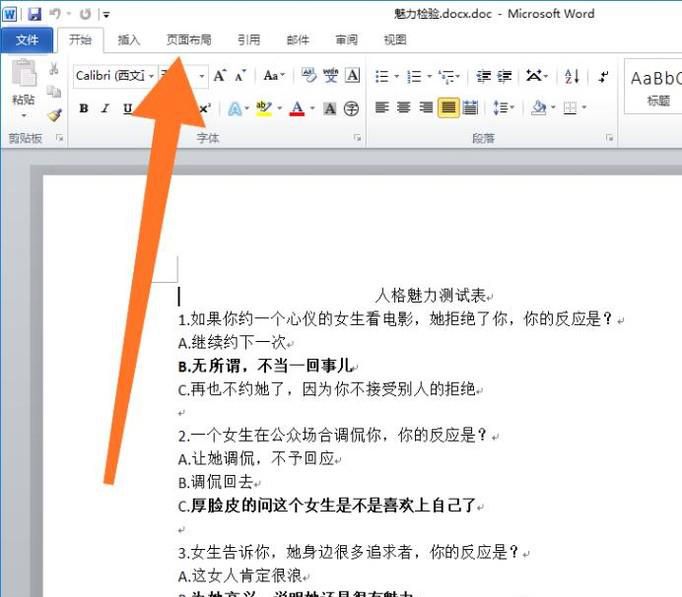Toggle Bold formatting
682x597 pixels.
tap(84, 108)
